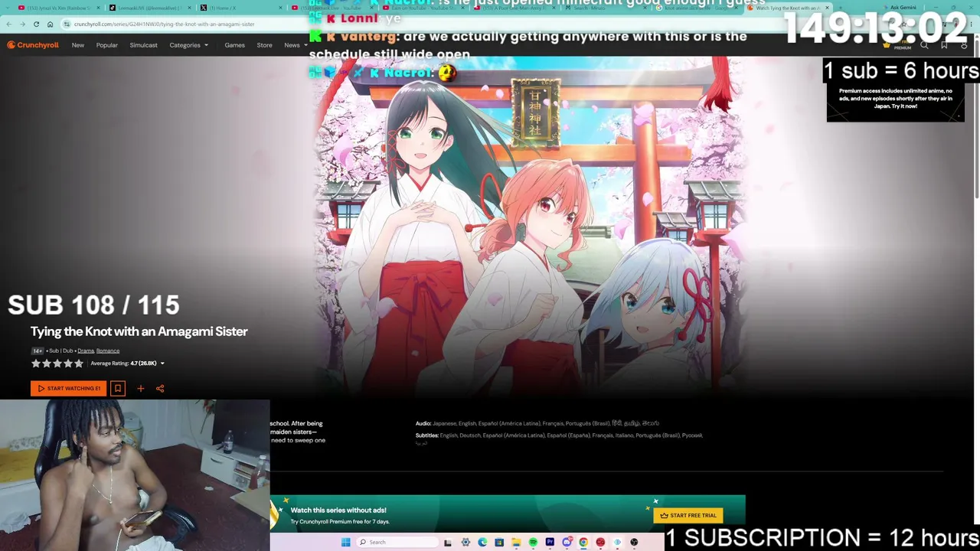Click the browser address bar URL
Viewport: 980px width, 551px height.
pyautogui.click(x=165, y=24)
